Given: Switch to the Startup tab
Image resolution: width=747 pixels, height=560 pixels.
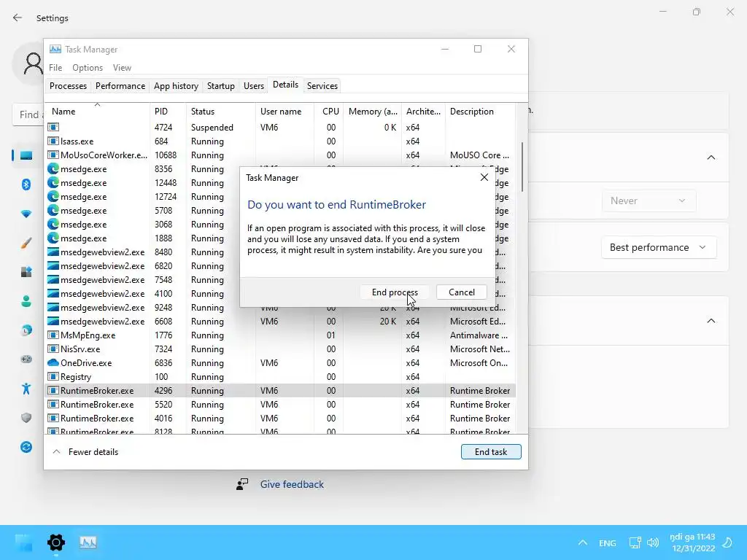Looking at the screenshot, I should coord(220,86).
